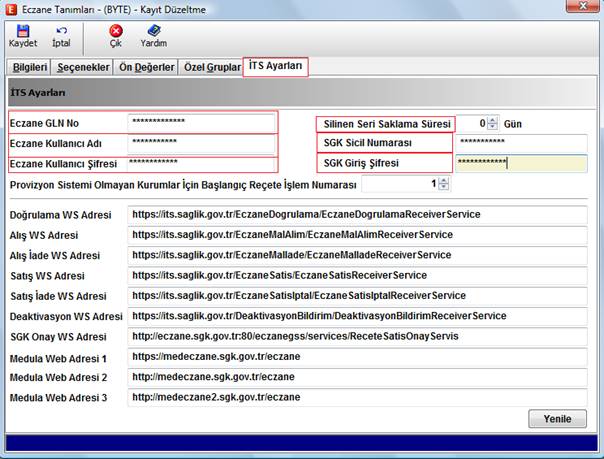604x459 pixels.
Task: Click the Kaydet save icon
Action: (23, 31)
